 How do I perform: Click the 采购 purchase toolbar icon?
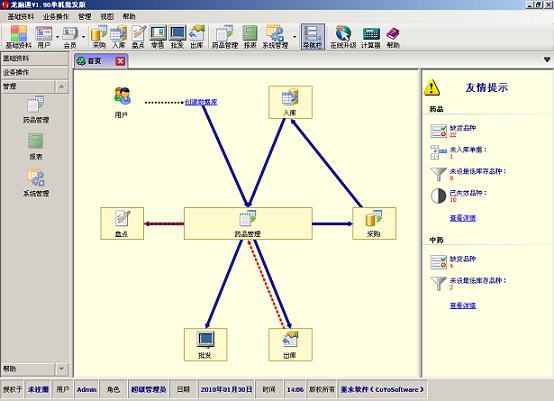click(99, 37)
